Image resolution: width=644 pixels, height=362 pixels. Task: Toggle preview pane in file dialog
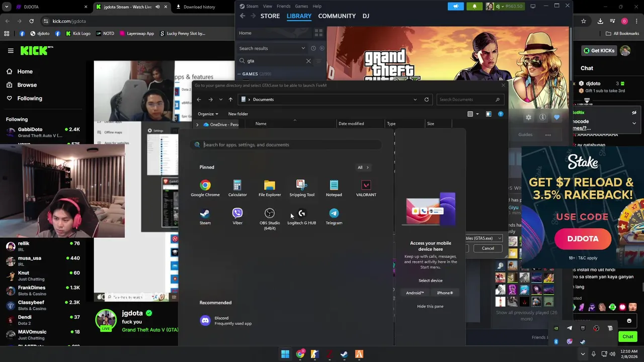[x=489, y=114]
